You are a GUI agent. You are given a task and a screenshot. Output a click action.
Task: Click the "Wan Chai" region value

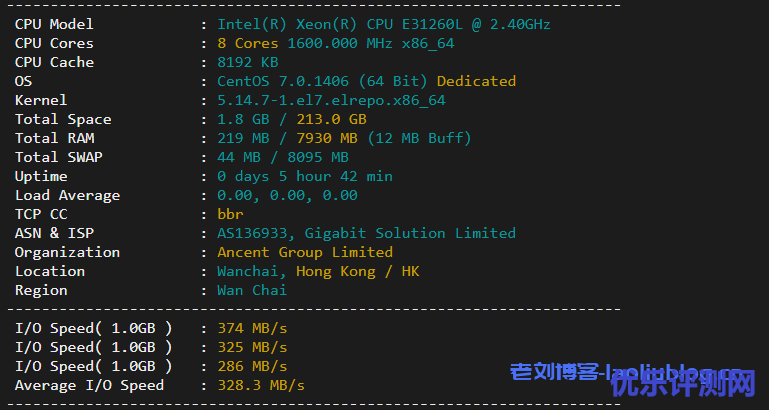tap(251, 290)
